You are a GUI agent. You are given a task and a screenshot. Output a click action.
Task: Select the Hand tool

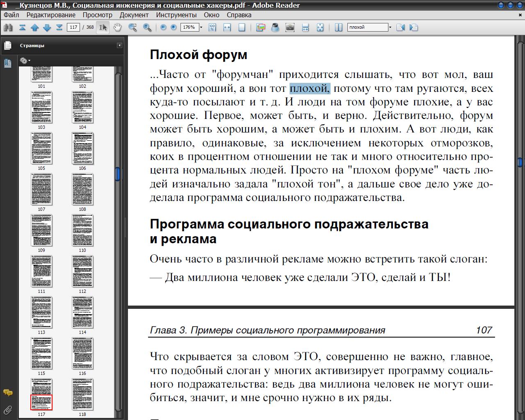click(118, 27)
